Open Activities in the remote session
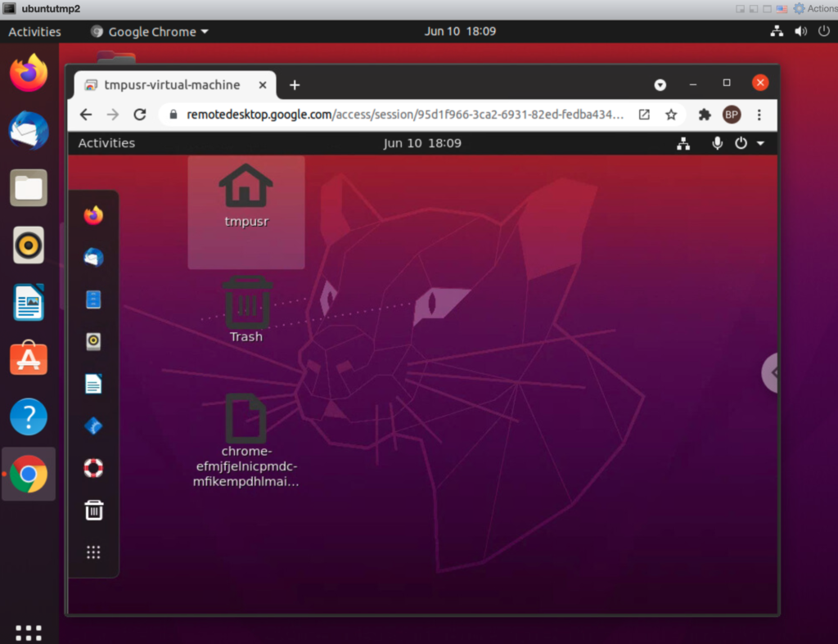Viewport: 838px width, 644px height. 107,143
